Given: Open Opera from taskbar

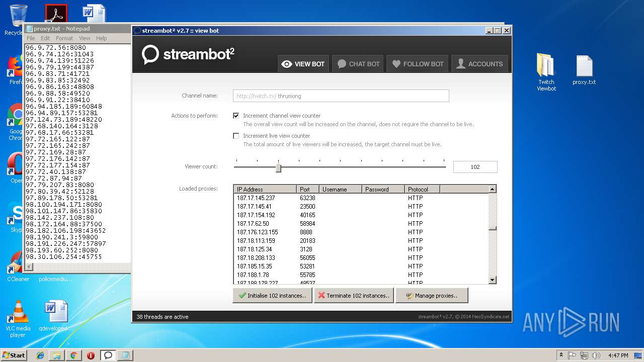Looking at the screenshot, I should coord(91,355).
